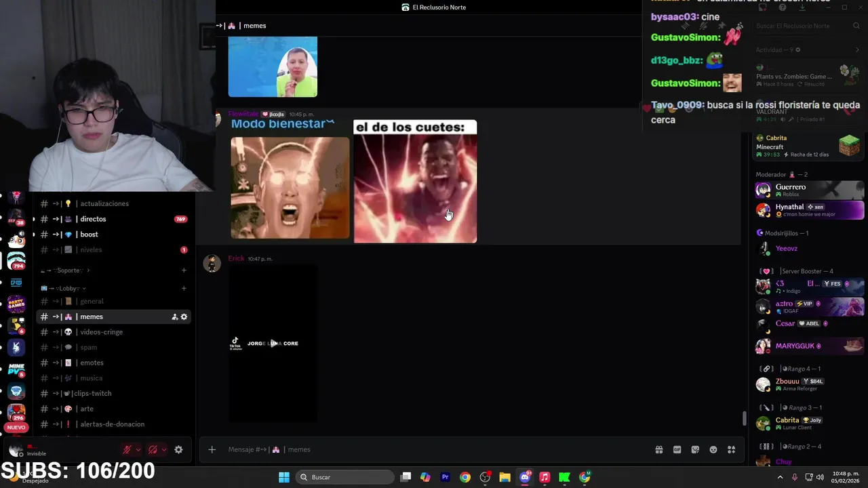
Task: Toggle microphone mute button
Action: [x=127, y=449]
